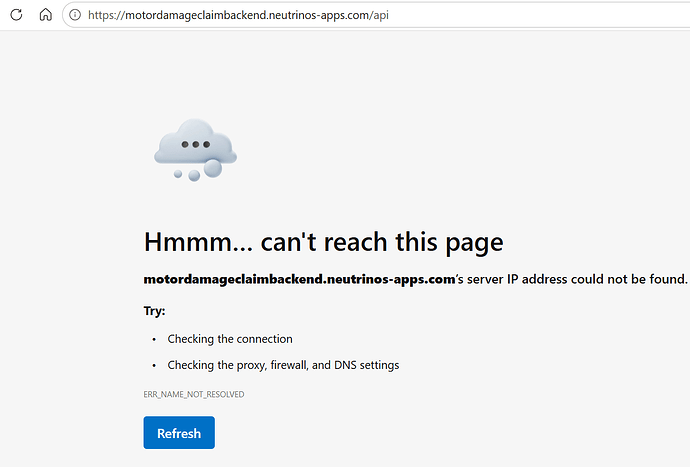690x467 pixels.
Task: Select the "Checking the connection" suggestion
Action: [x=230, y=339]
